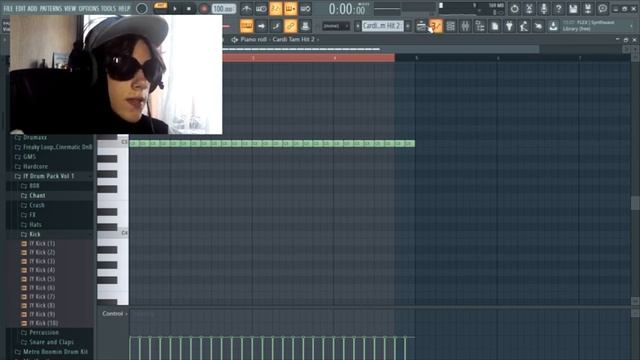Select the IY Kick (1) sample
Image resolution: width=640 pixels, height=360 pixels.
click(42, 243)
